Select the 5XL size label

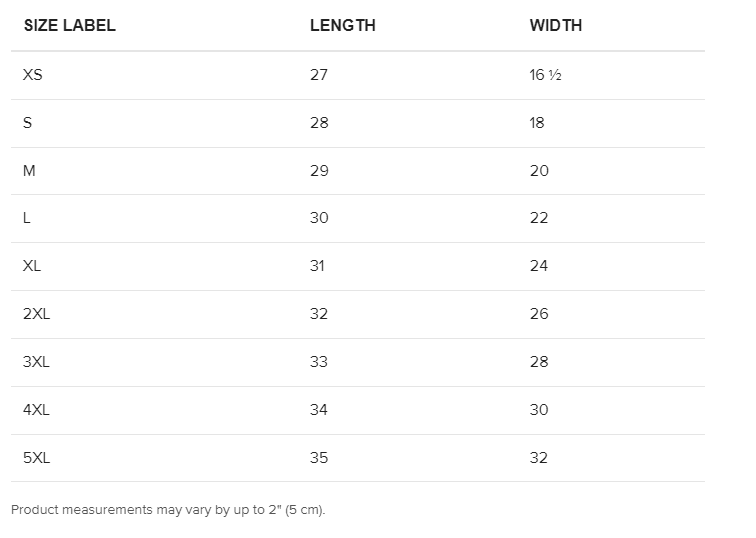tap(36, 457)
